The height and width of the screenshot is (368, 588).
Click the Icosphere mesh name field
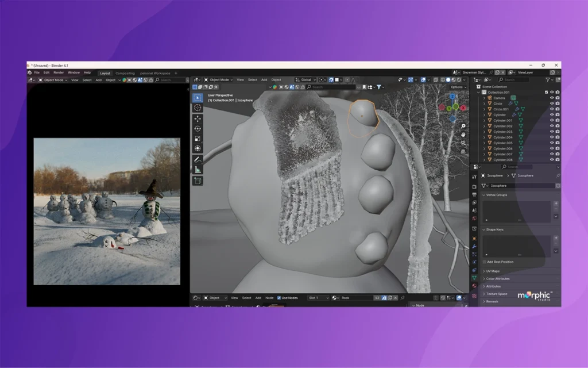pyautogui.click(x=522, y=186)
